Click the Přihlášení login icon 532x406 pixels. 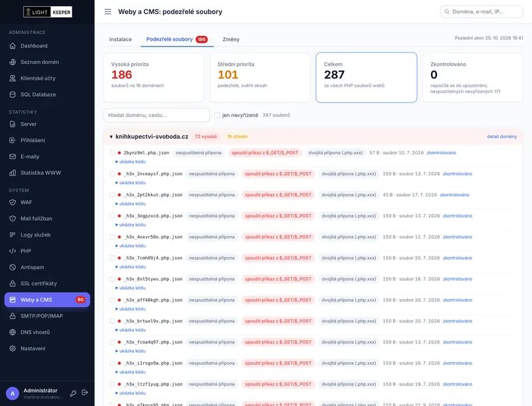tap(13, 140)
